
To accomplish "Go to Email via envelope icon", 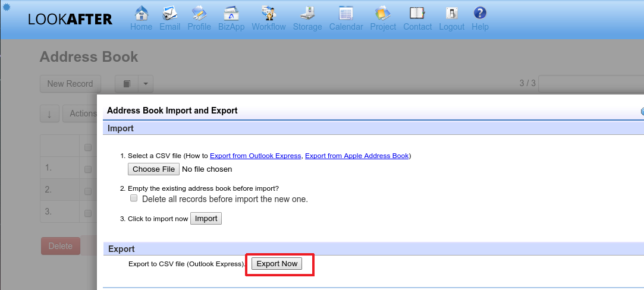I will [x=169, y=14].
